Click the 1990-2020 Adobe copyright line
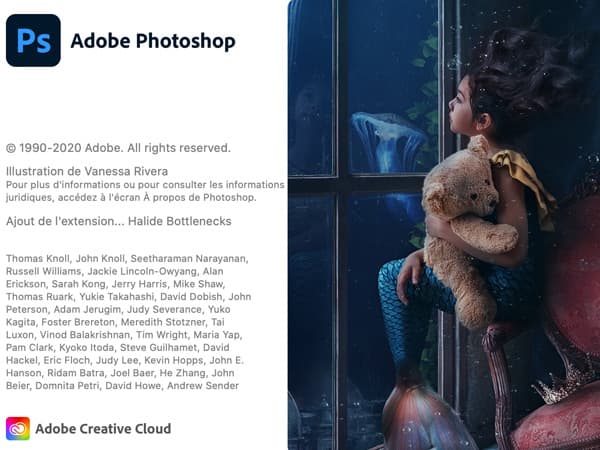The image size is (600, 450). 118,148
